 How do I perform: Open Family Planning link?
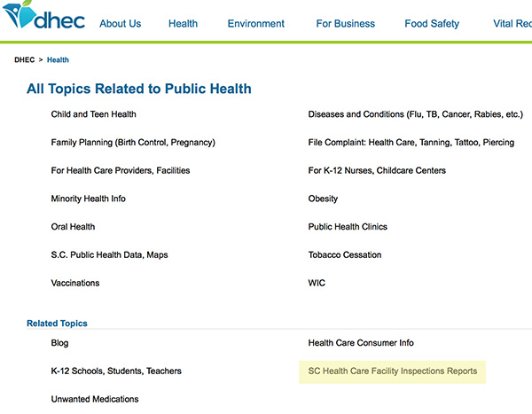point(133,142)
